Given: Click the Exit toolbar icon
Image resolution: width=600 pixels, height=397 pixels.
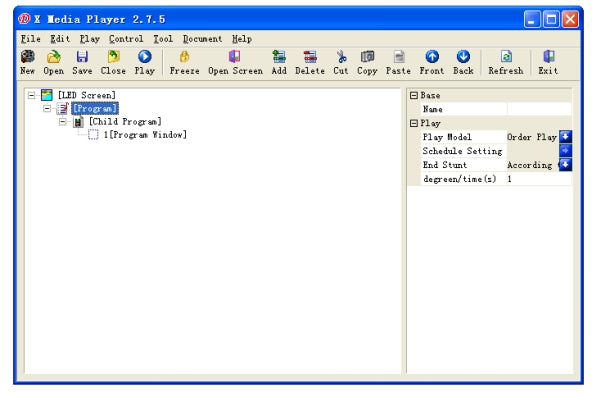Looking at the screenshot, I should tap(549, 57).
